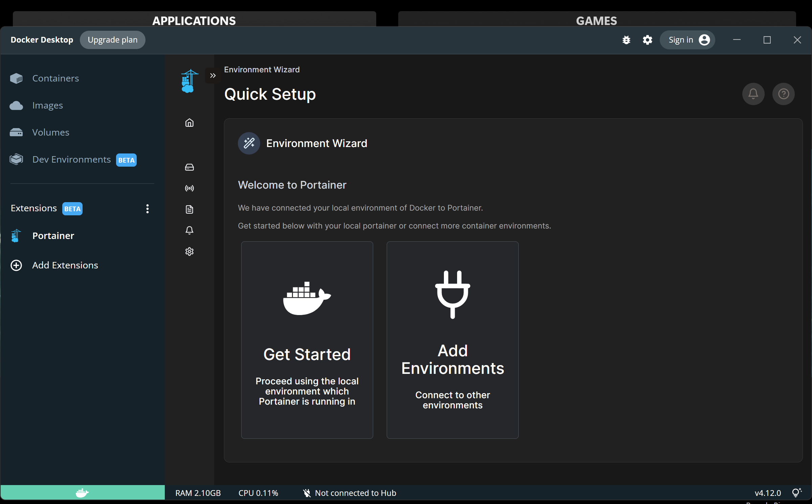Click the troubleshoot bug icon in title bar

[x=626, y=40]
